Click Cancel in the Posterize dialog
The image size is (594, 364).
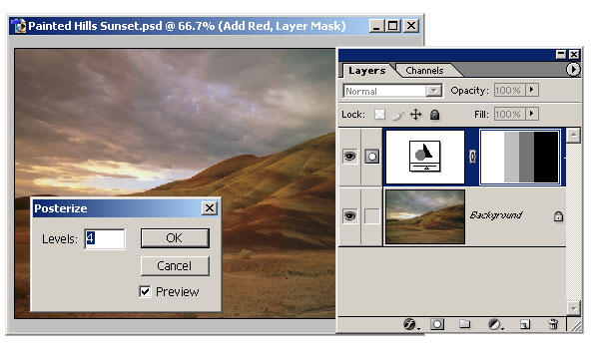point(175,266)
